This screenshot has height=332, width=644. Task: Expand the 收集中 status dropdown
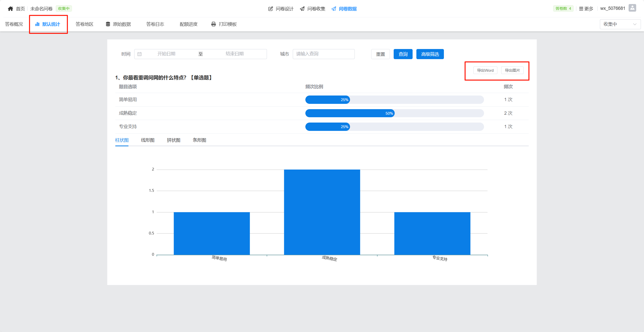[620, 24]
